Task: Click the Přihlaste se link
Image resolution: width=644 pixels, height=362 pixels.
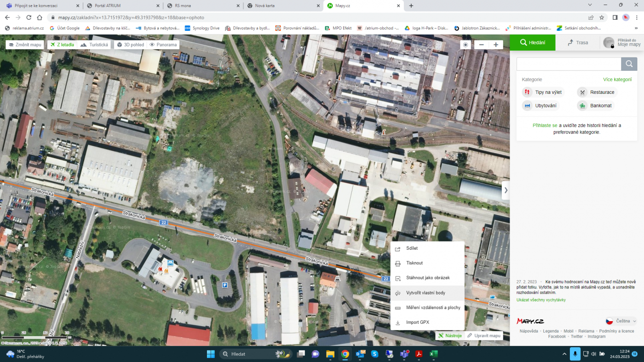Action: click(x=545, y=125)
